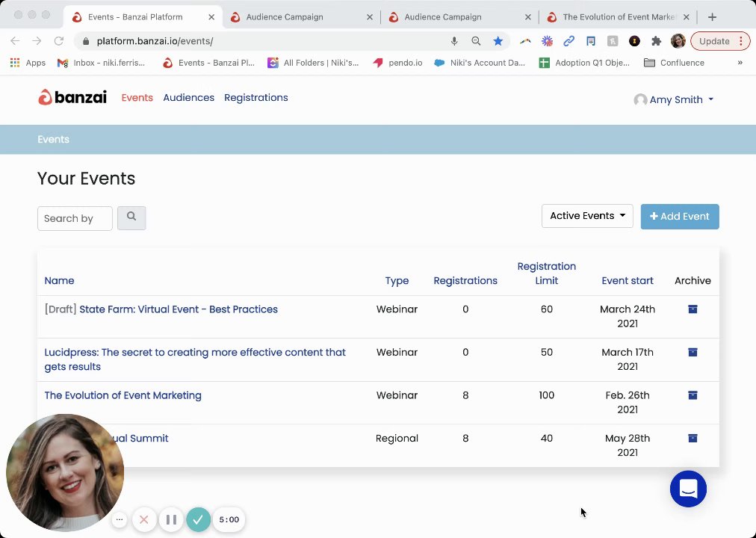Image resolution: width=756 pixels, height=538 pixels.
Task: Click the Events breadcrumb in blue bar
Action: pos(54,139)
